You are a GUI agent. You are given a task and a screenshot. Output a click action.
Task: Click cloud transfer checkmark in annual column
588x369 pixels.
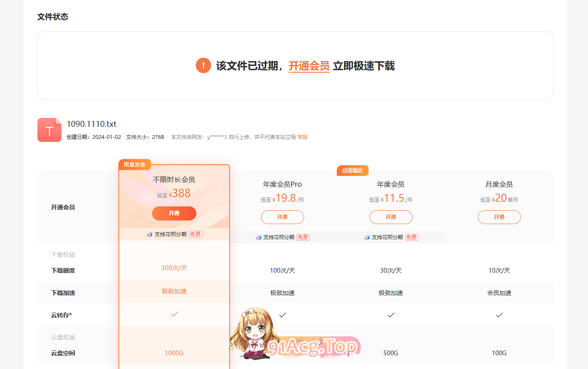pos(391,315)
